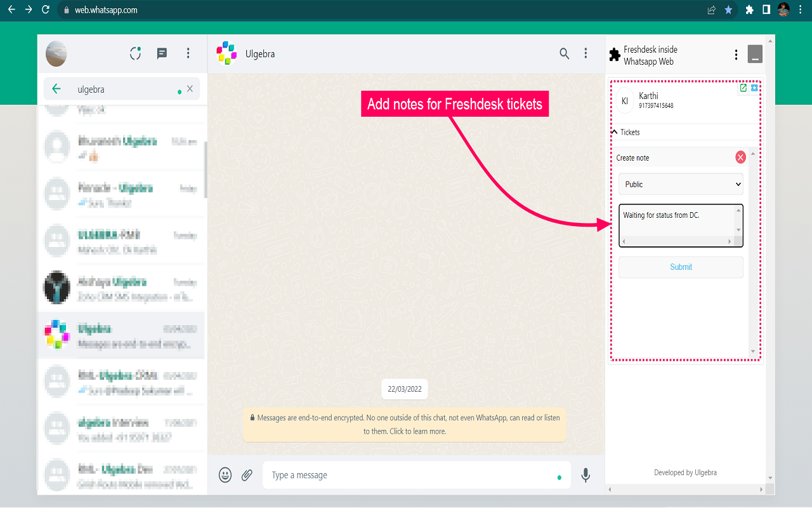Open the Akshaya Ulgebra chat
Screen dimensions: 812x508
tap(121, 288)
